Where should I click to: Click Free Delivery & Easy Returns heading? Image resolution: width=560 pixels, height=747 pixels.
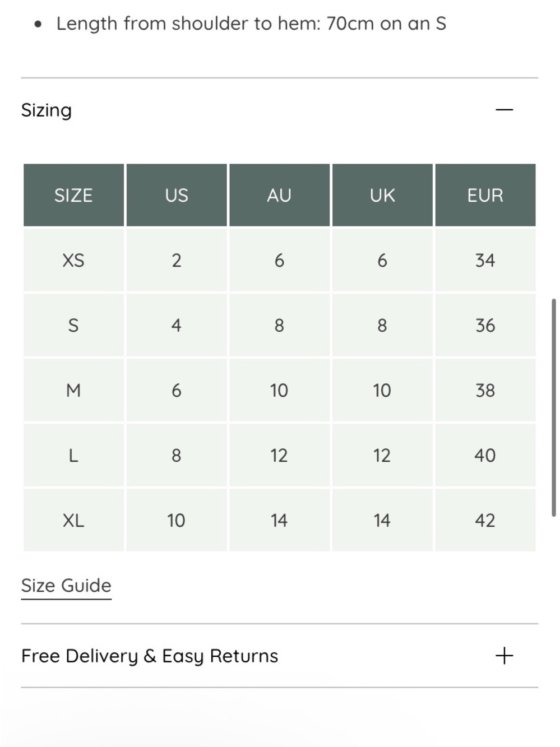[x=150, y=656]
